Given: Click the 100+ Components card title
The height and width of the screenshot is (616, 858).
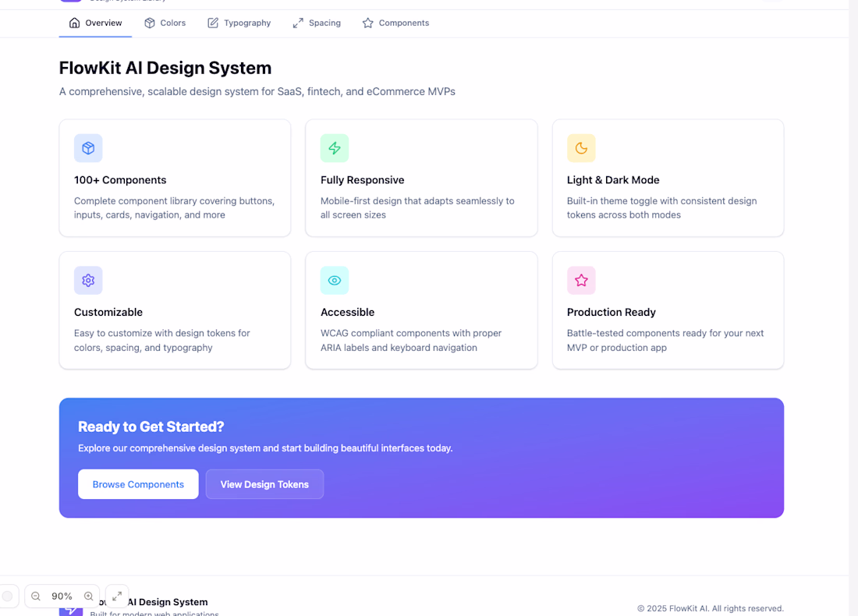Looking at the screenshot, I should (x=120, y=180).
